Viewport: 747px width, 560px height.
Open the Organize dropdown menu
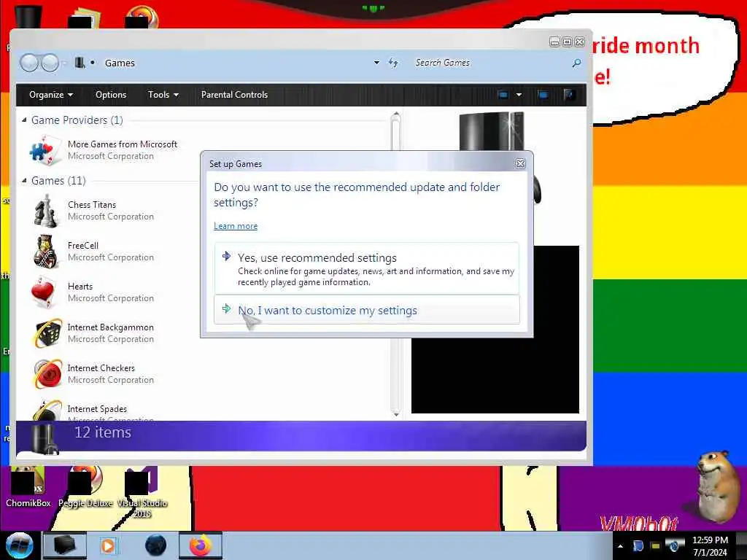[x=51, y=95]
